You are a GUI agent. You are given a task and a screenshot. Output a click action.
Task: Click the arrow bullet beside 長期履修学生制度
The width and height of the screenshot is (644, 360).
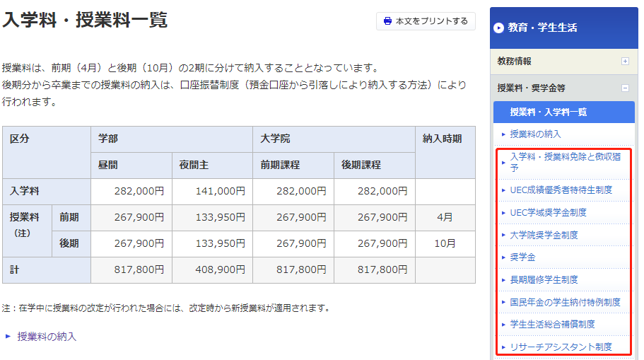coord(503,280)
